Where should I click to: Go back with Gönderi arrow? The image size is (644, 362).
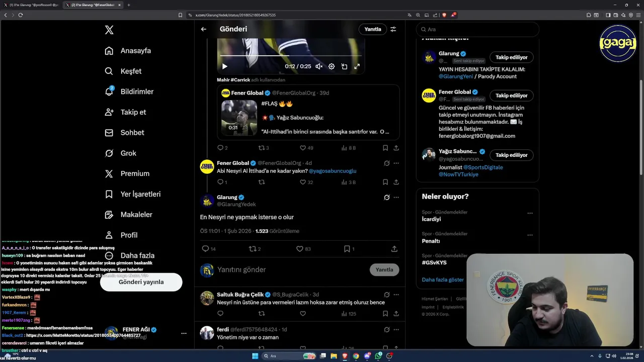pyautogui.click(x=204, y=29)
